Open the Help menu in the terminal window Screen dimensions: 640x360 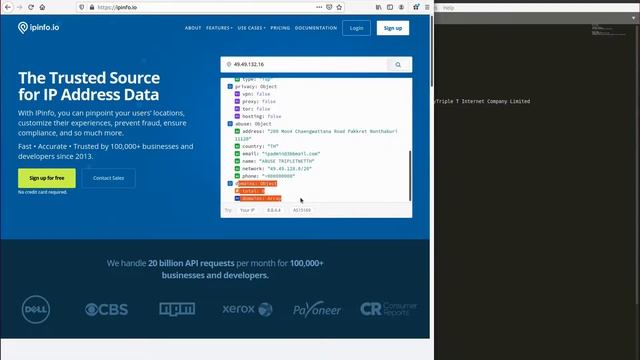(449, 8)
